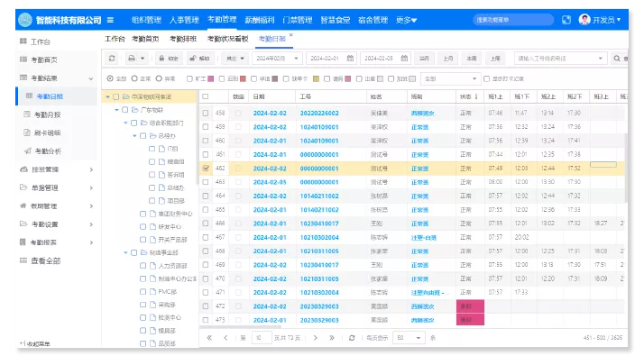Collapse the 综合职能部门 tree node
Viewport: 644px width, 356px height.
pyautogui.click(x=125, y=123)
